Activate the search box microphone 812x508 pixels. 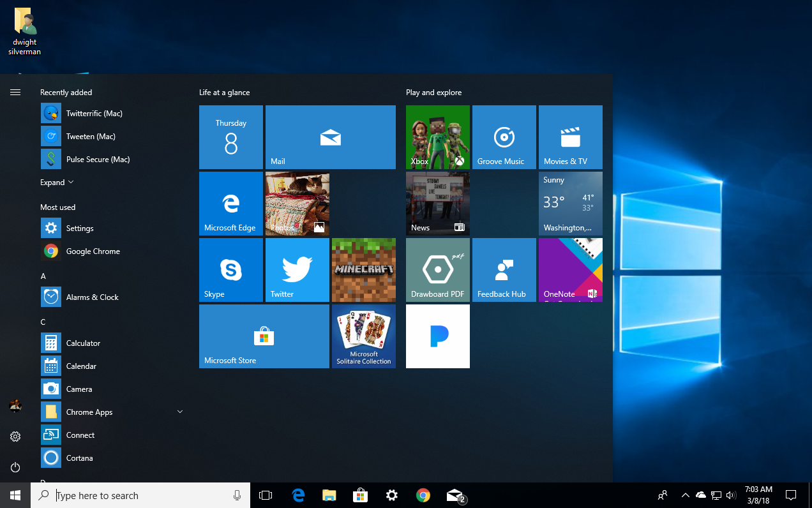click(x=237, y=495)
